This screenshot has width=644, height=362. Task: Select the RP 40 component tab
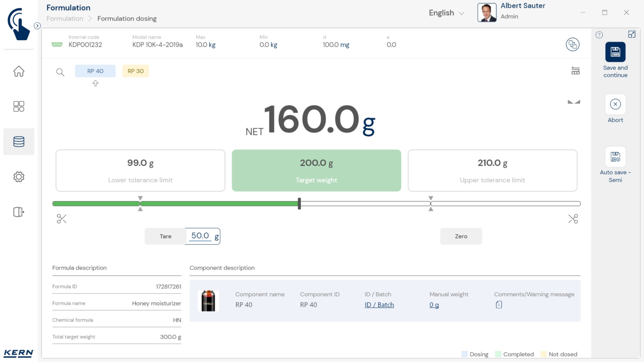[x=95, y=71]
